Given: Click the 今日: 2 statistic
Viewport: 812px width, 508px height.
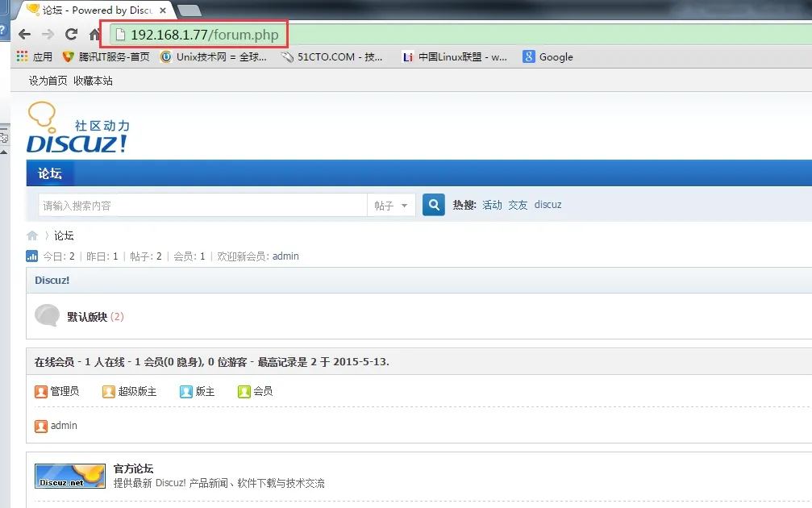Looking at the screenshot, I should [x=59, y=256].
